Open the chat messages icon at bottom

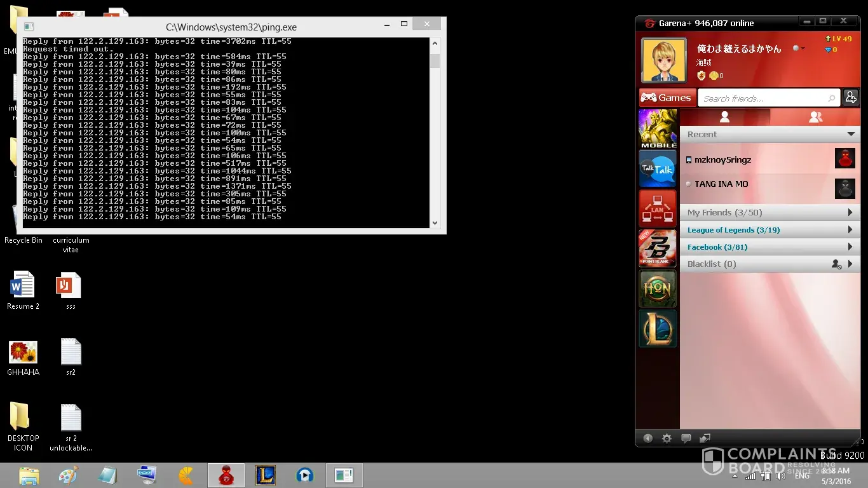[x=686, y=438]
